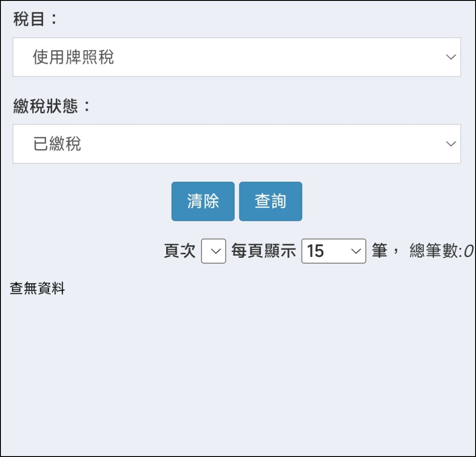Click the 每頁顯示 label text

click(x=263, y=252)
